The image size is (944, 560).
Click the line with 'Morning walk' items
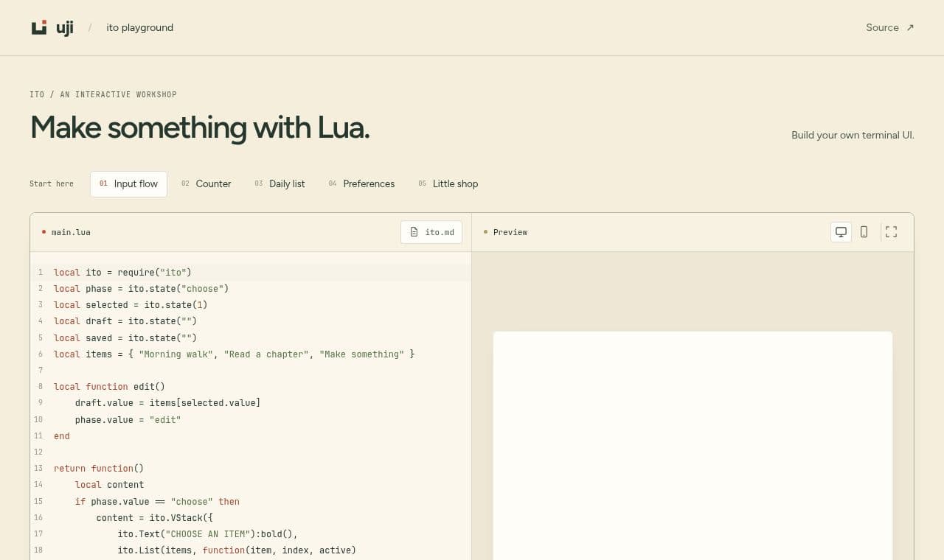(234, 354)
